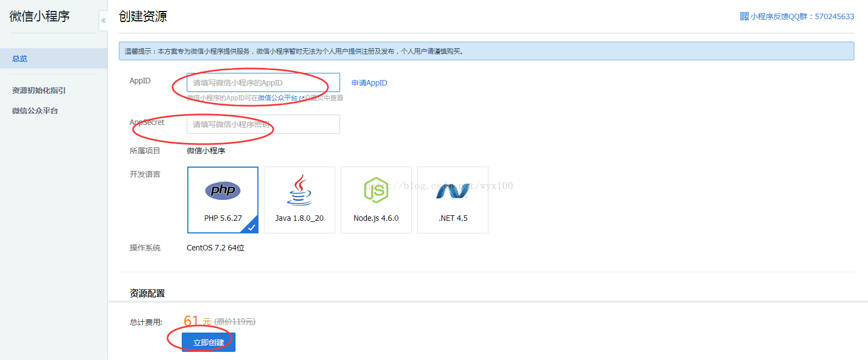Click the 微信小程序 title in the sidebar
868x360 pixels.
[x=39, y=16]
